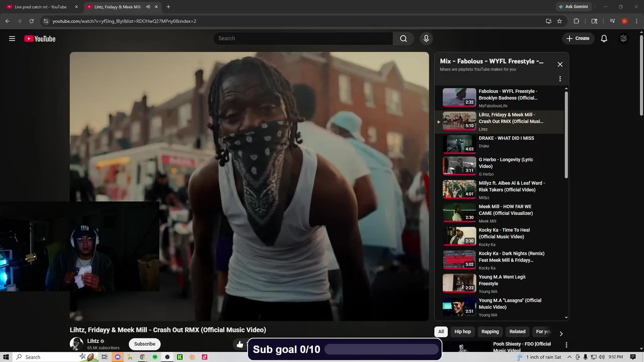Viewport: 644px width, 362px height.
Task: Click the main video player
Action: 249,187
